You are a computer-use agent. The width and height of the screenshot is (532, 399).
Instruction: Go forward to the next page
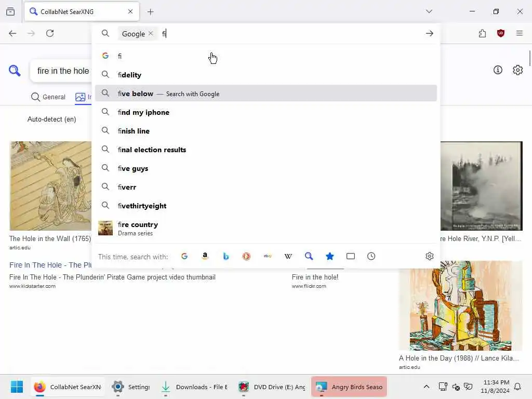(x=31, y=33)
